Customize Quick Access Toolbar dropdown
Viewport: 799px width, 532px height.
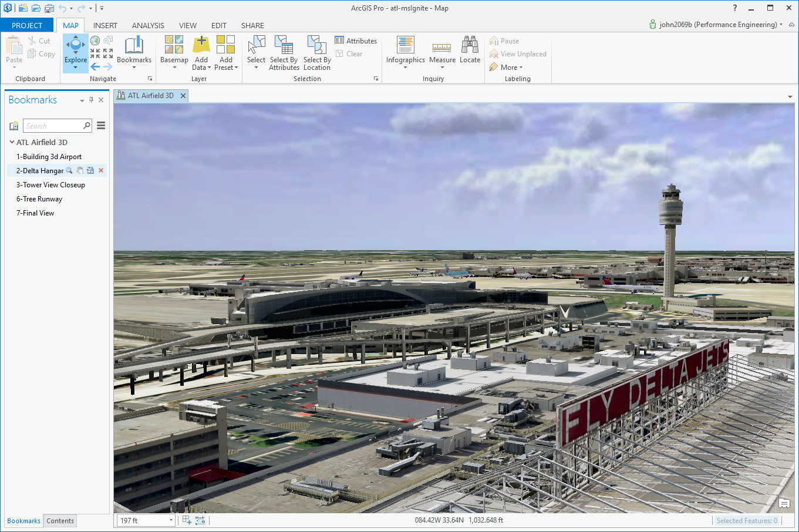click(102, 8)
